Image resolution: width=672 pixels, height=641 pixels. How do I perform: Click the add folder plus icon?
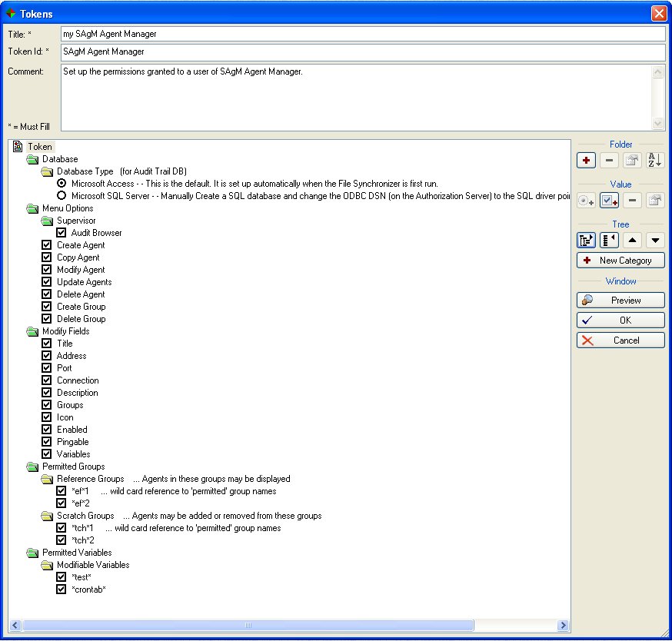pyautogui.click(x=587, y=160)
